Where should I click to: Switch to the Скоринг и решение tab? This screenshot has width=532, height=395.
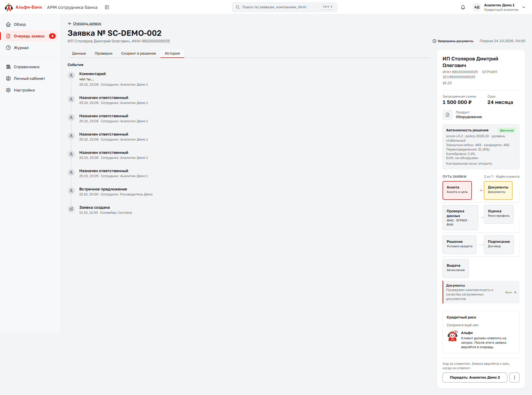click(139, 53)
